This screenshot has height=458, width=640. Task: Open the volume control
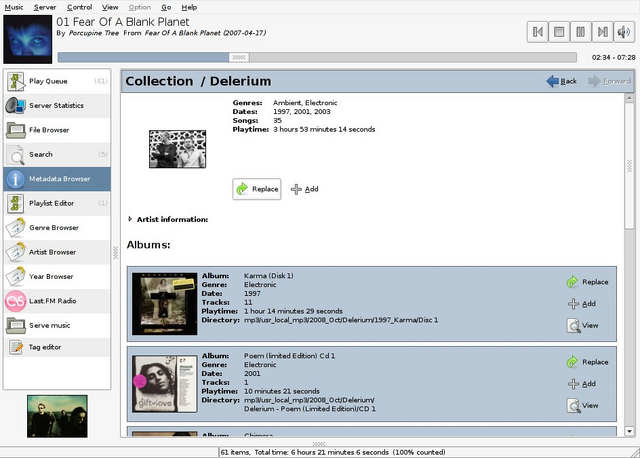coord(624,32)
